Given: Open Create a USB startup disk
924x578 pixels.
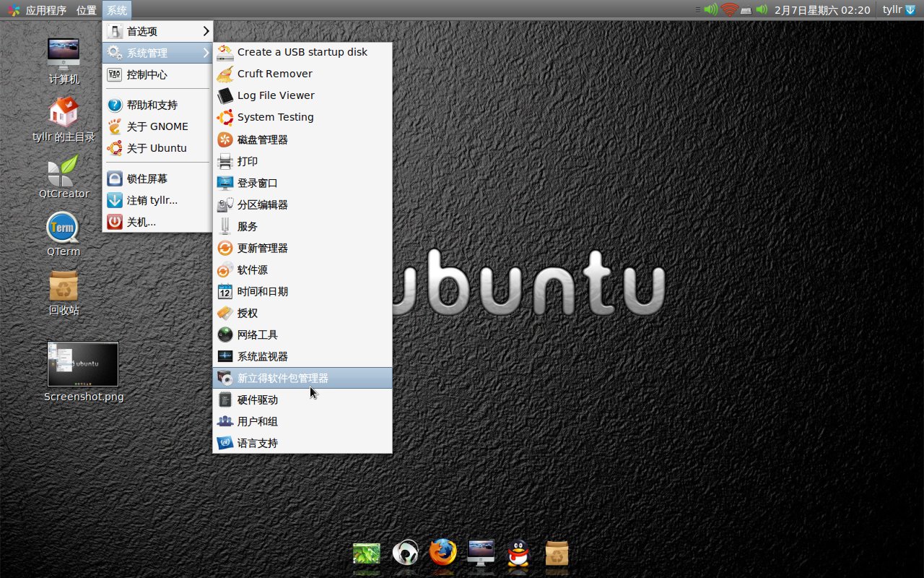Looking at the screenshot, I should (x=302, y=52).
